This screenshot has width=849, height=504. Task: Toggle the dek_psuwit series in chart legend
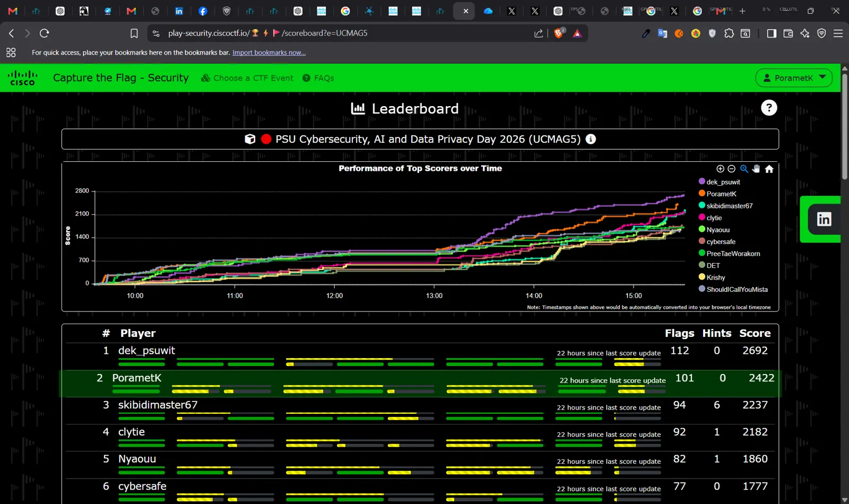pos(720,182)
